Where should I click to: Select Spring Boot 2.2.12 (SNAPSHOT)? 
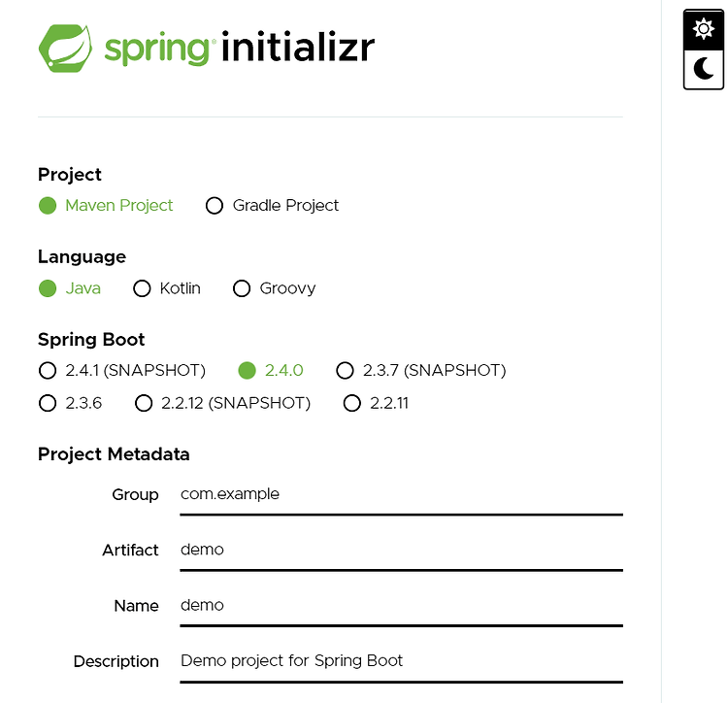(223, 403)
